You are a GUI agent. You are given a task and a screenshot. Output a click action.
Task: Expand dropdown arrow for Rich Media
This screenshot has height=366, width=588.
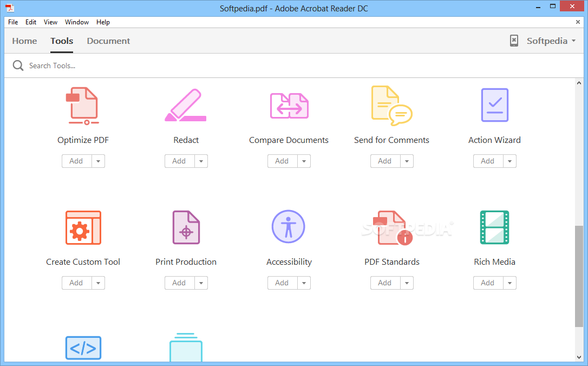[x=509, y=283]
